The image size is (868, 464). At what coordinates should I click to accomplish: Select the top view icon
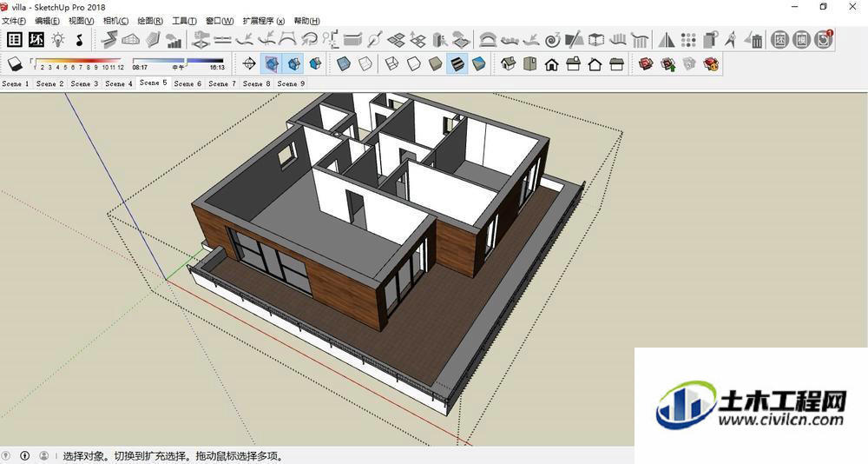coord(529,63)
